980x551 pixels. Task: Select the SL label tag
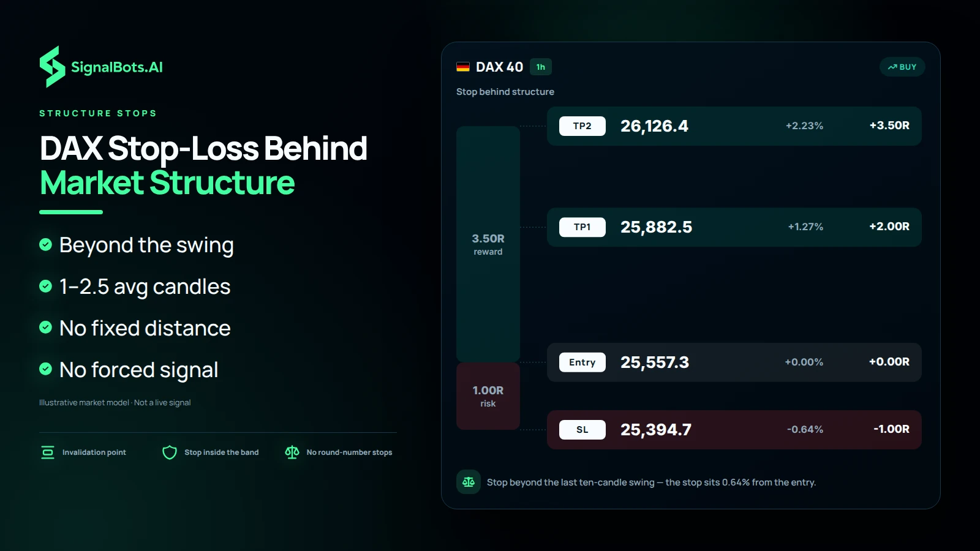pos(582,430)
